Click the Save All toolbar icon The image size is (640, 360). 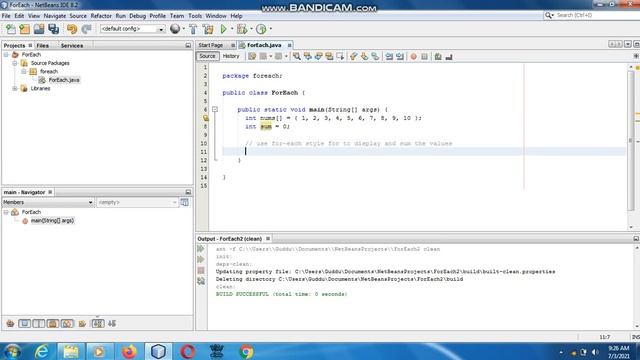(53, 29)
